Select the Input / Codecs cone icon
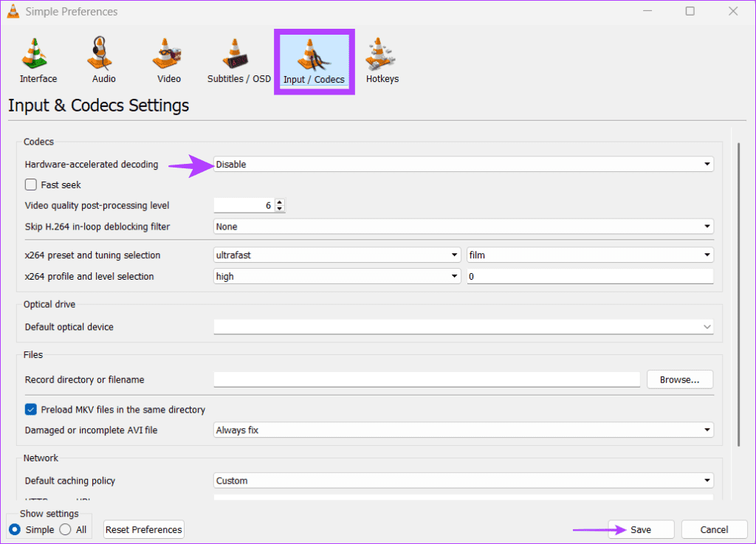 (x=313, y=55)
